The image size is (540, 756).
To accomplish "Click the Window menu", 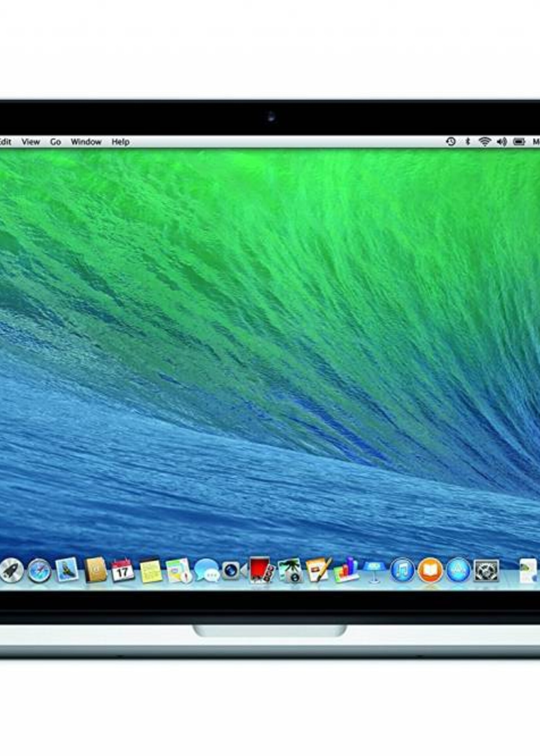I will click(86, 142).
